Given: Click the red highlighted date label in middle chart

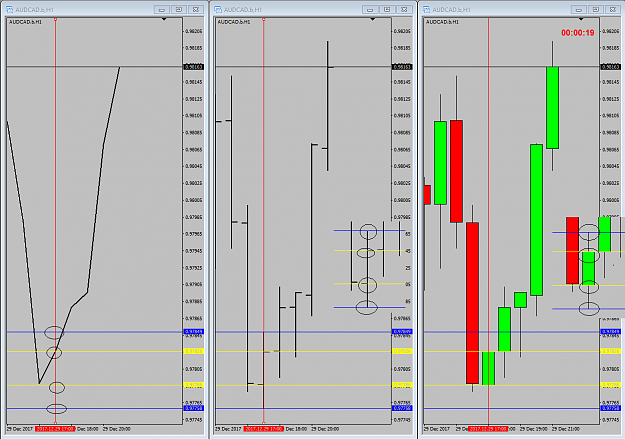Looking at the screenshot, I should (263, 429).
